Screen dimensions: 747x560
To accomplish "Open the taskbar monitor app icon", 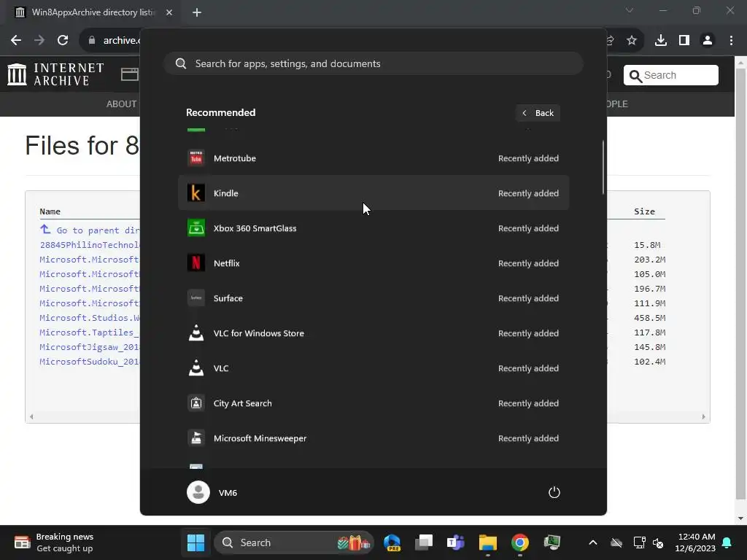I will coord(551,542).
